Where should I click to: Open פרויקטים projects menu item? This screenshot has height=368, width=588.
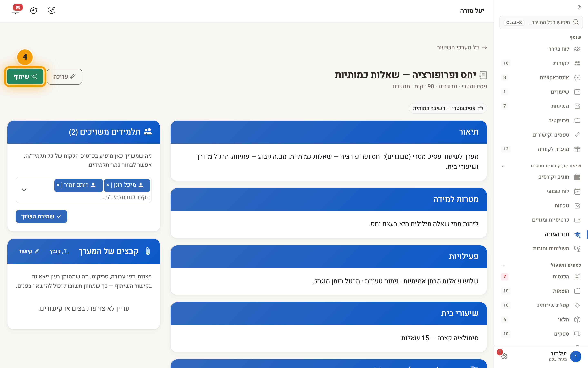click(541, 120)
